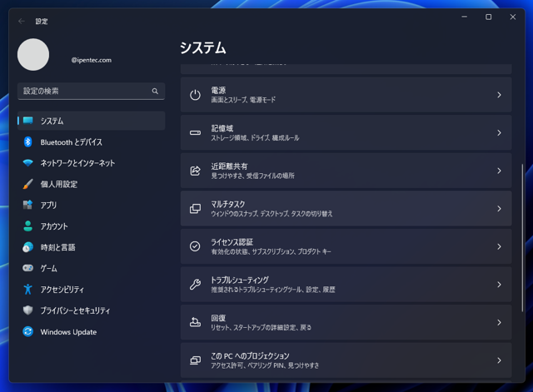
Task: Click the projection icon beside この PC へのプロジェクション
Action: [x=195, y=360]
